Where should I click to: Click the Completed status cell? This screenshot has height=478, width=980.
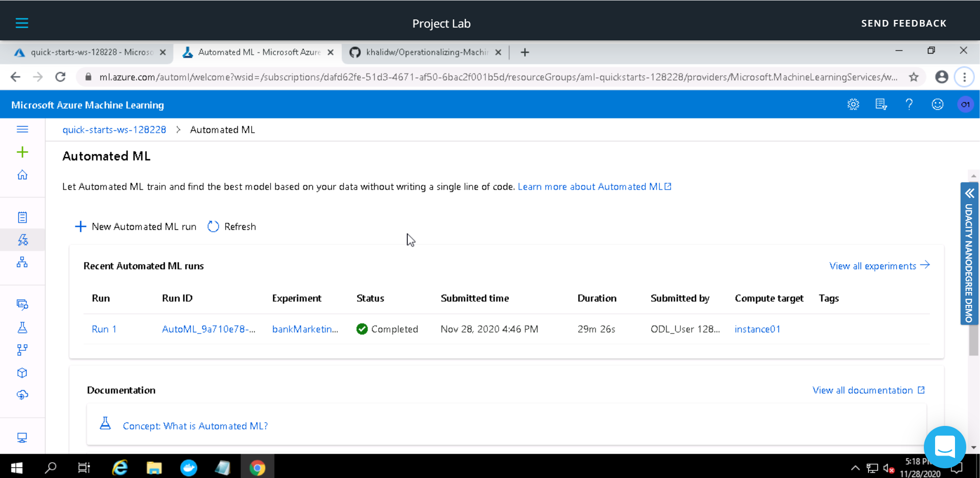pyautogui.click(x=387, y=329)
